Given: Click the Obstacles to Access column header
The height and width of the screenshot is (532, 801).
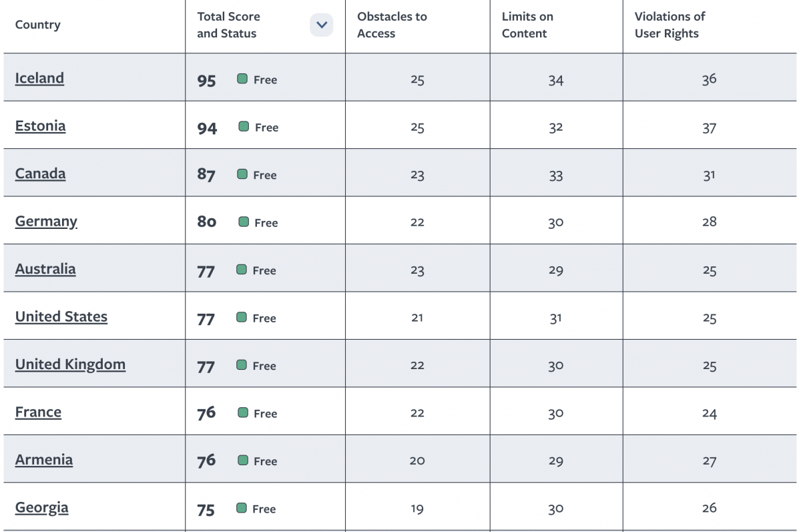Looking at the screenshot, I should pos(392,25).
